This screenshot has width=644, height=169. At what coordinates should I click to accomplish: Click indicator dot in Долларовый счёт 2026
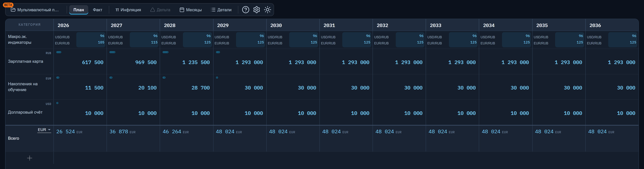click(x=57, y=103)
